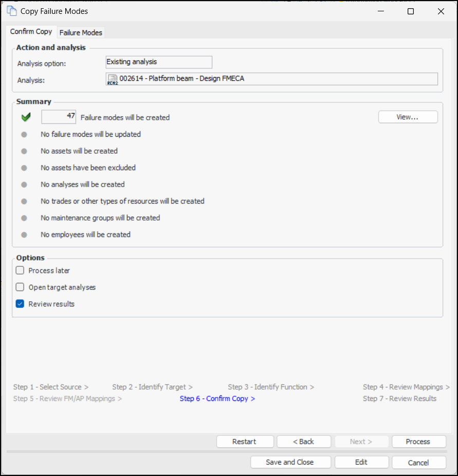Image resolution: width=458 pixels, height=476 pixels.
Task: Click the View... button
Action: 408,117
